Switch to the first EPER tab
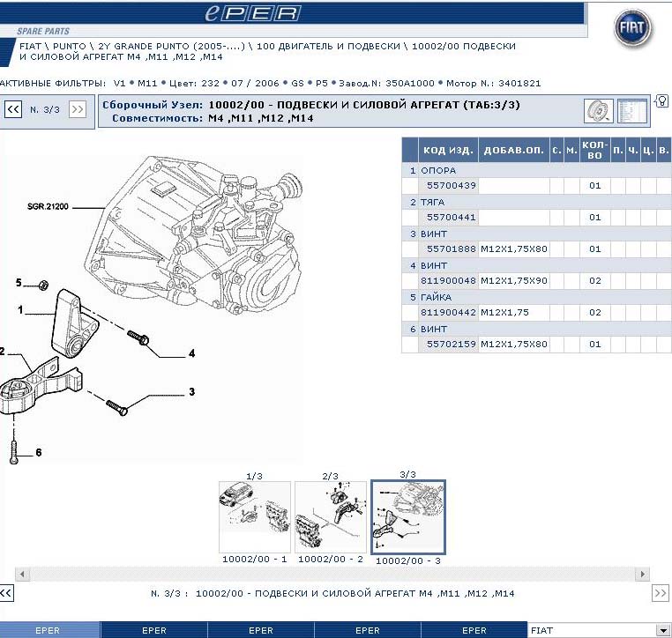This screenshot has height=638, width=672. coord(51,630)
